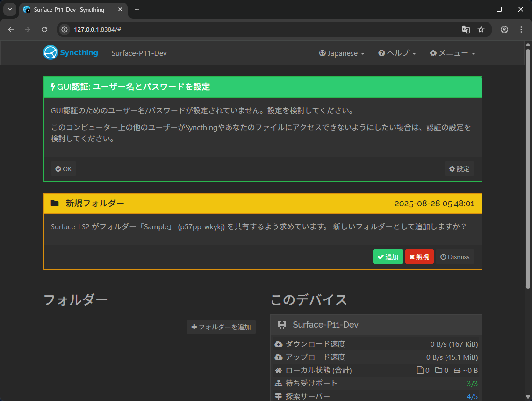
Task: Reload the page using the refresh icon
Action: [44, 29]
